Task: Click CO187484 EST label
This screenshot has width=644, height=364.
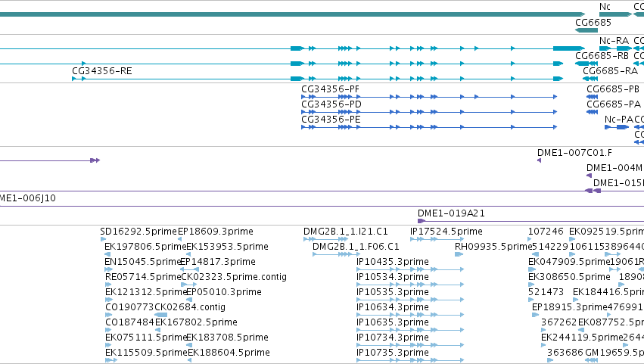Action: click(130, 322)
